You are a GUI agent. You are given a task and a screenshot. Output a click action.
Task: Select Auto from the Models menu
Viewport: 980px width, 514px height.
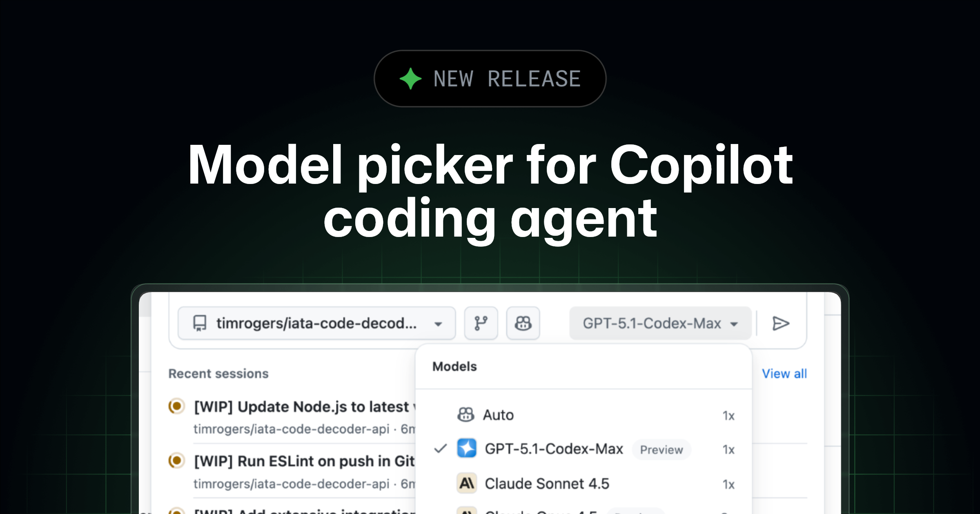pos(499,415)
